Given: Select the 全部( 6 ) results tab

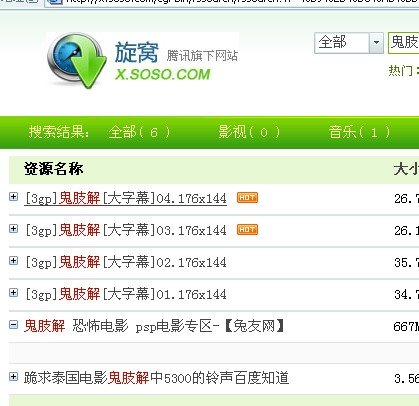Looking at the screenshot, I should point(139,132).
